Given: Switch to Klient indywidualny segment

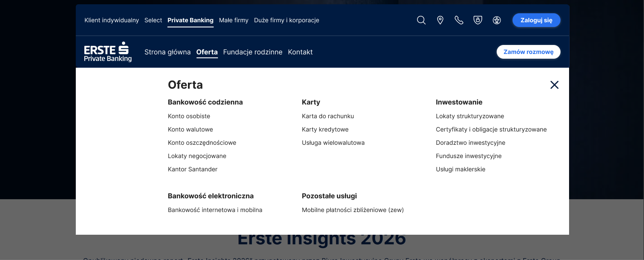Looking at the screenshot, I should [x=112, y=20].
